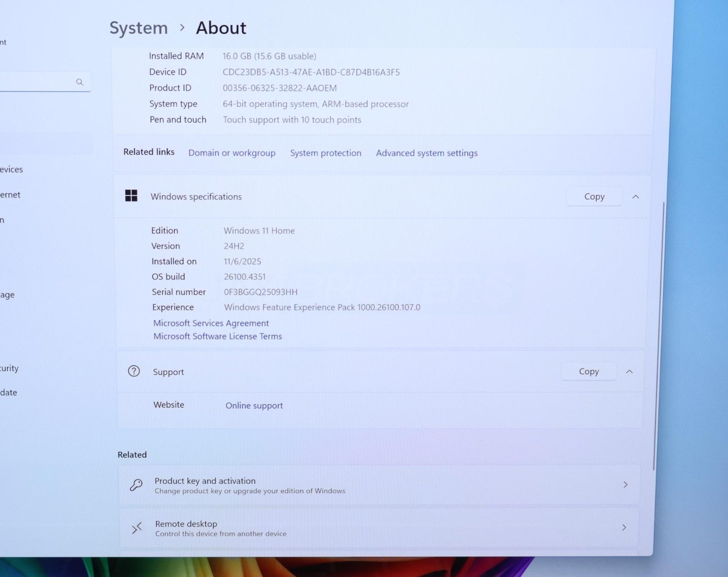Go back to System in breadcrumb
The width and height of the screenshot is (728, 577).
pyautogui.click(x=138, y=28)
